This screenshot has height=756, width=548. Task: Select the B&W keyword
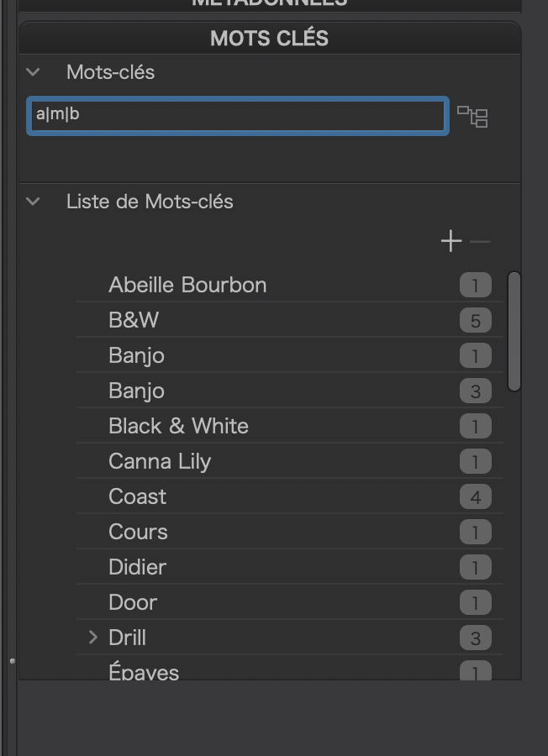[x=134, y=320]
